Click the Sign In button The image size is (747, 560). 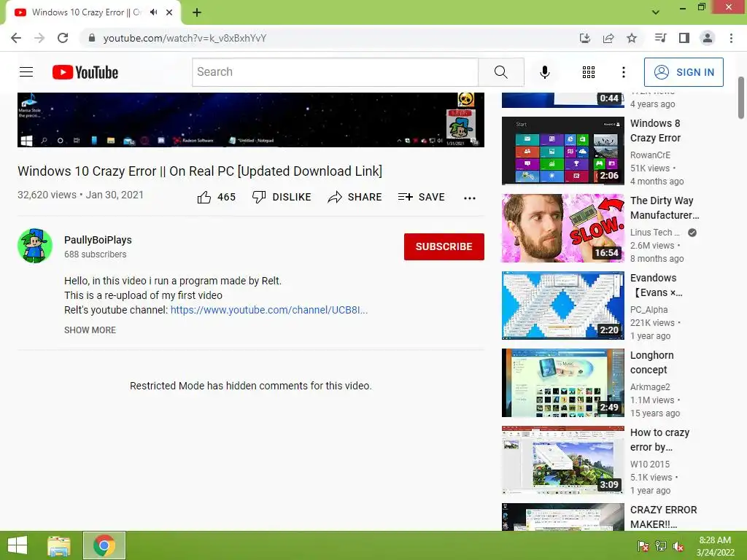coord(684,72)
